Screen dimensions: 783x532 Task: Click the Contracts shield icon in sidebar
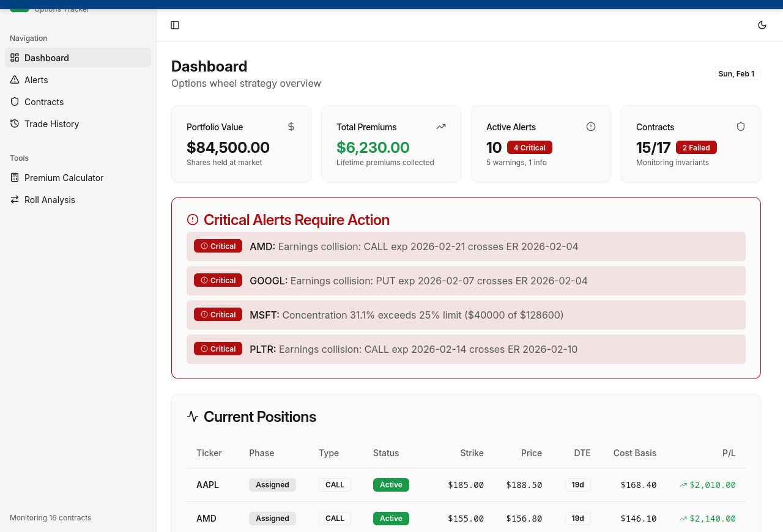15,102
